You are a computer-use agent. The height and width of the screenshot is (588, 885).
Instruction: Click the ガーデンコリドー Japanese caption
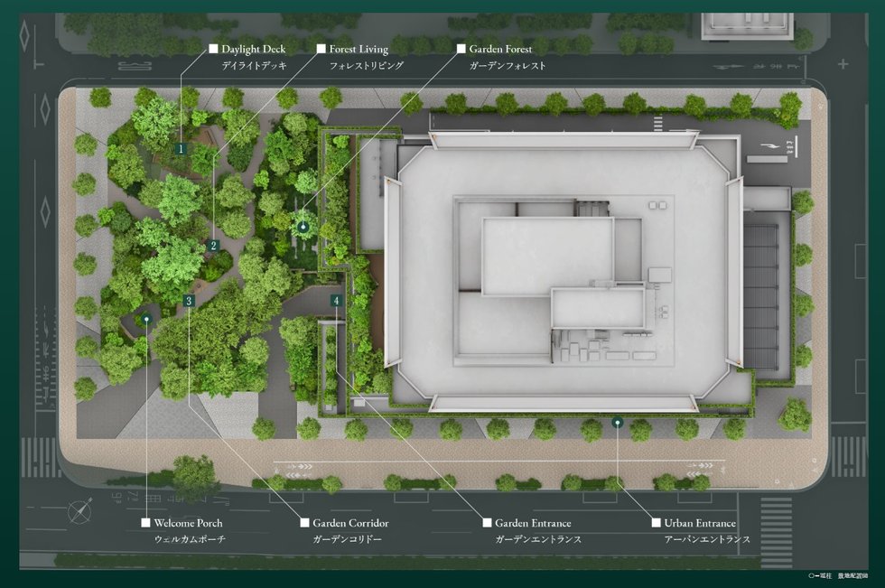point(348,539)
